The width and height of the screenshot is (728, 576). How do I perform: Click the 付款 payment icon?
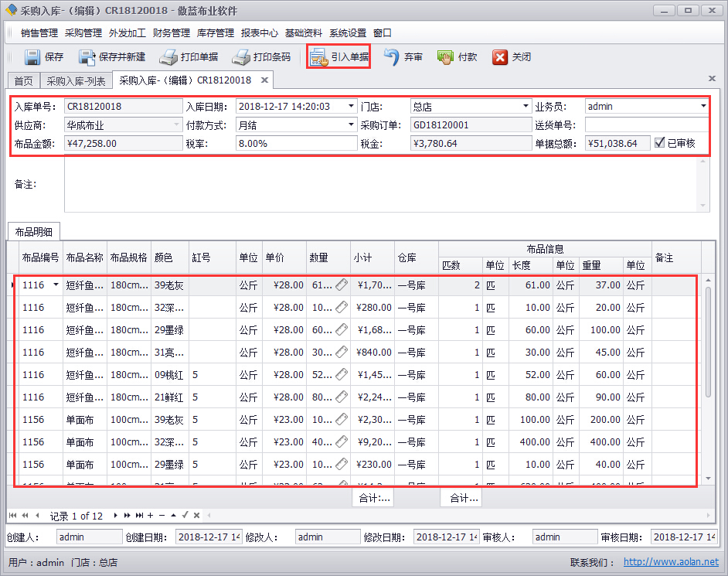point(445,57)
